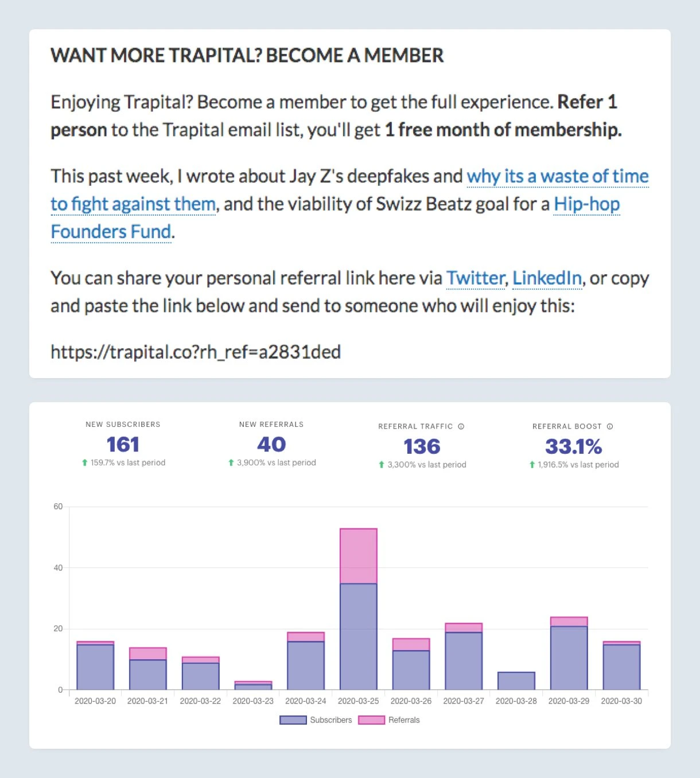Click the 161 New Subscribers figure
700x778 pixels.
[123, 445]
